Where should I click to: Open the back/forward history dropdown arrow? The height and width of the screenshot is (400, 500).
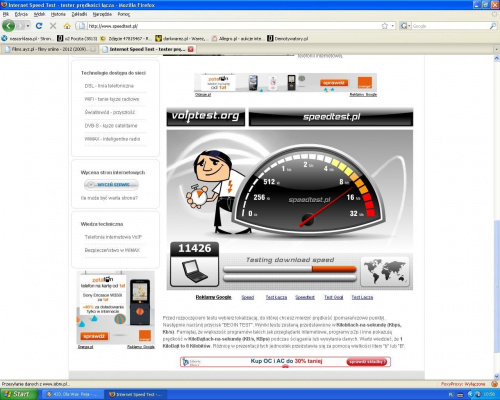click(x=28, y=26)
